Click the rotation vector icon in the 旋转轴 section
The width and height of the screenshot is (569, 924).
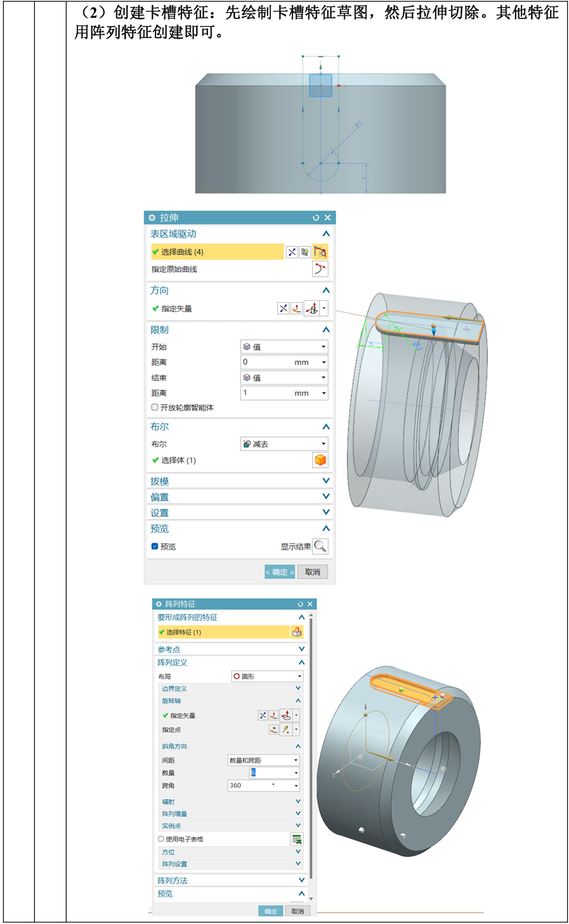(x=286, y=715)
